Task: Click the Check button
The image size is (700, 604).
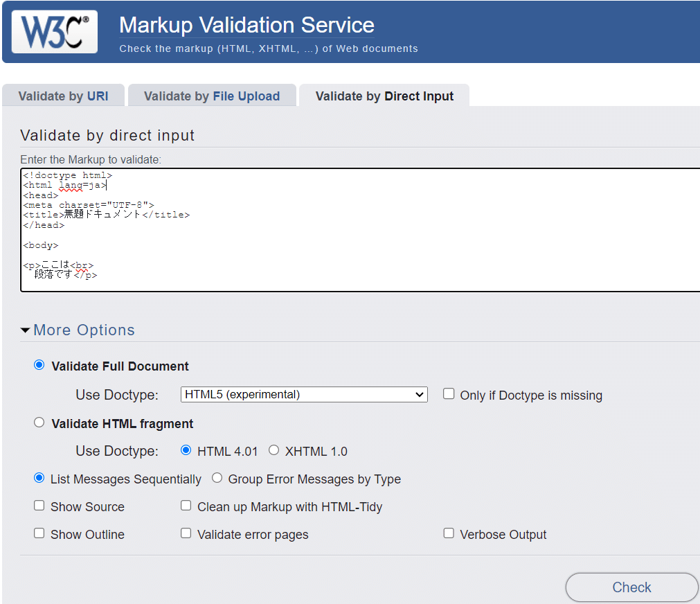Action: click(631, 587)
